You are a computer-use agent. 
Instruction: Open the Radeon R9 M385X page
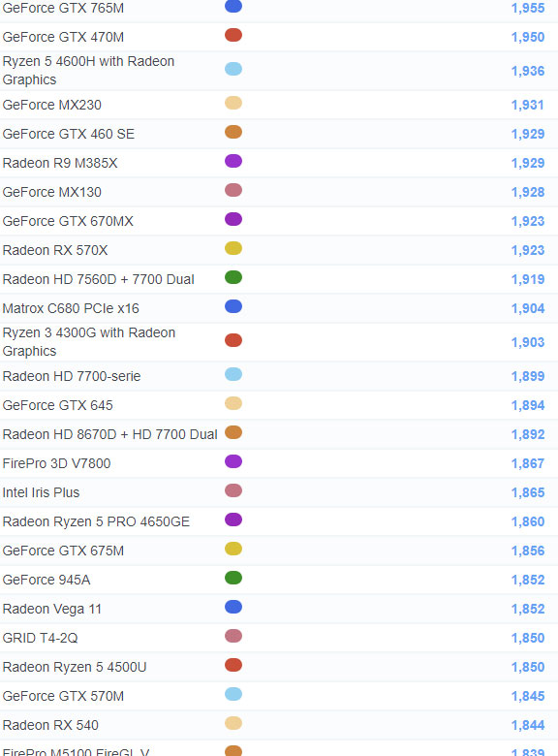point(60,163)
